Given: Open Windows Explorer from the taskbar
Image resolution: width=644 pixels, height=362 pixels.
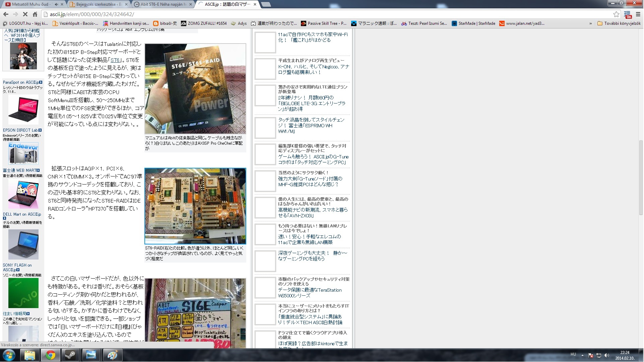Looking at the screenshot, I should point(30,355).
